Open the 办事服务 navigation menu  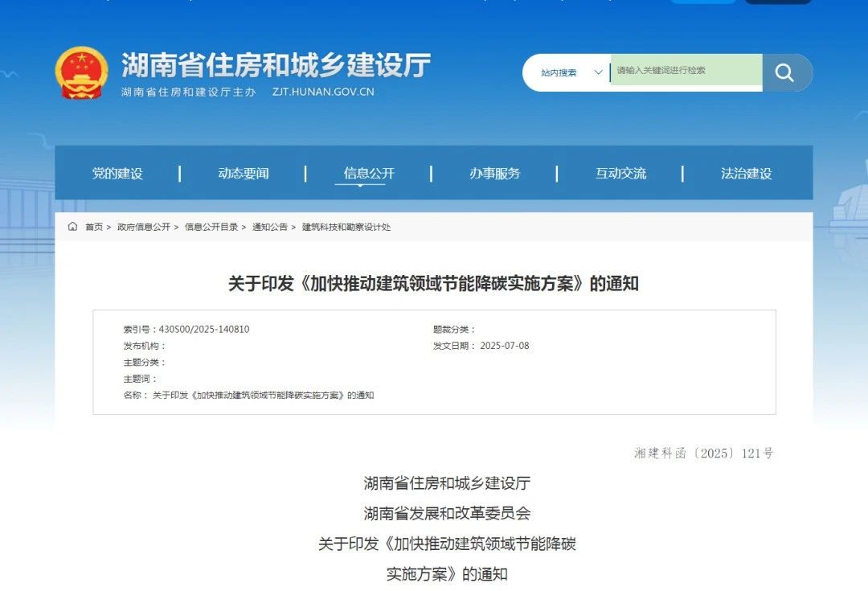pos(494,173)
